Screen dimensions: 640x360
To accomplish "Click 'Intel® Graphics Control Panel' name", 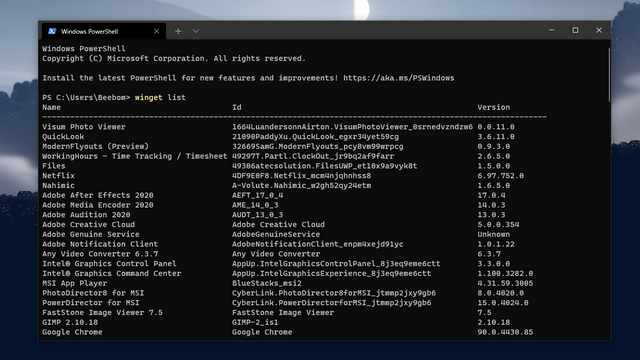I will click(x=109, y=264).
